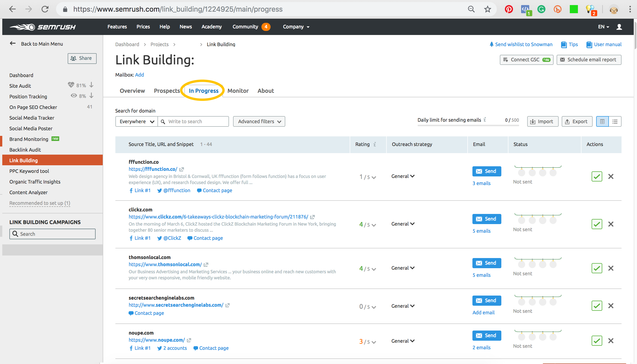Image resolution: width=637 pixels, height=364 pixels.
Task: Expand the Company menu in header
Action: pyautogui.click(x=296, y=27)
